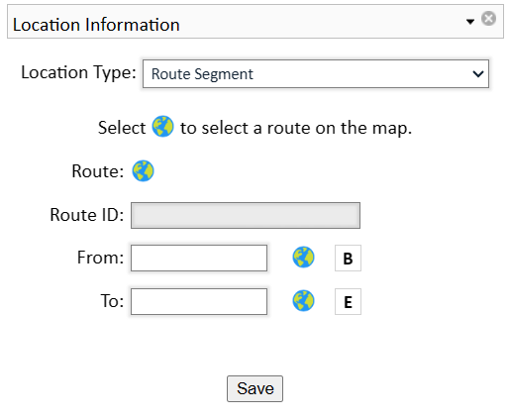The height and width of the screenshot is (420, 510).
Task: Click the Location Information title text
Action: pos(96,25)
